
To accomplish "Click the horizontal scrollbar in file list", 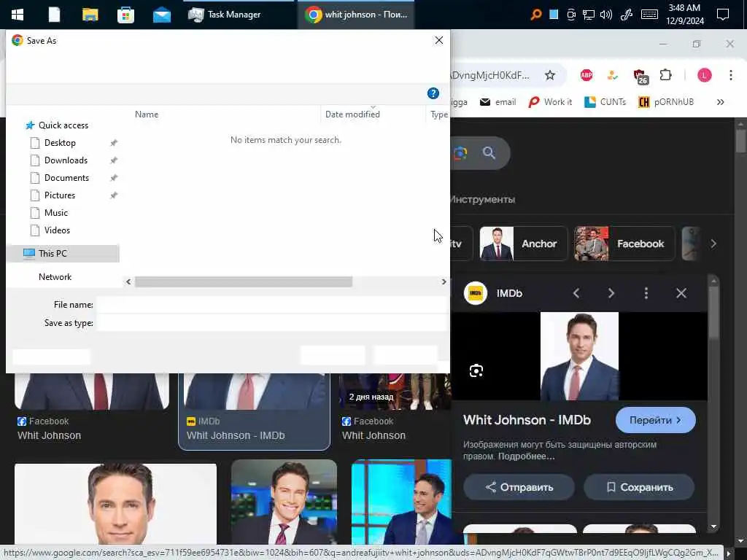I will pos(244,282).
